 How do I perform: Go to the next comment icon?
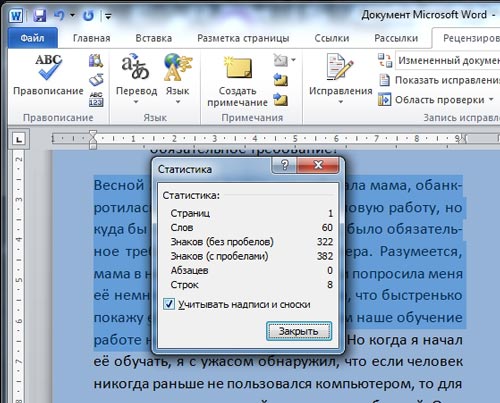[x=281, y=99]
